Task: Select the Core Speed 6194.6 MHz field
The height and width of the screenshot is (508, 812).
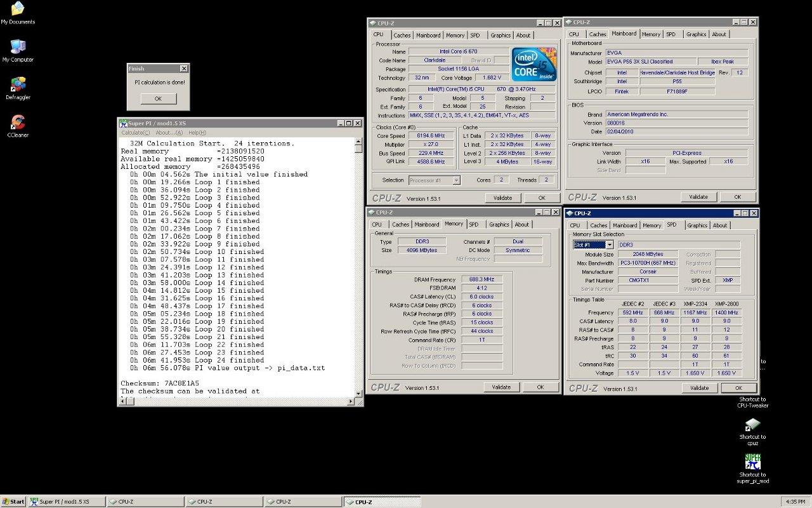Action: click(430, 136)
